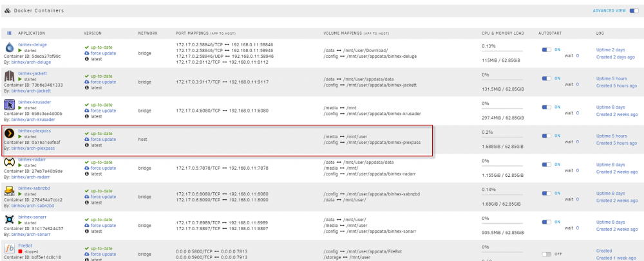Click the CPU load bar for binhex-sabnzbd
This screenshot has height=261, width=644.
click(x=502, y=195)
